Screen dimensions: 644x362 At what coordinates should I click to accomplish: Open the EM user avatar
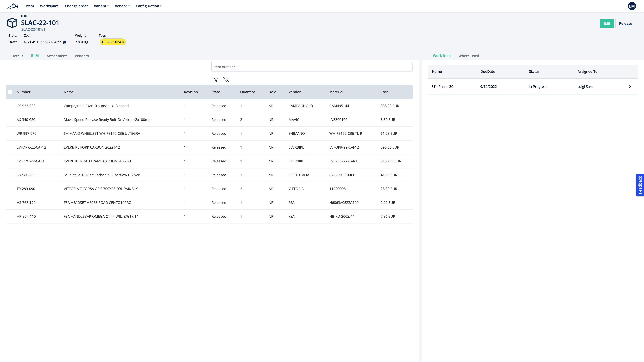632,6
